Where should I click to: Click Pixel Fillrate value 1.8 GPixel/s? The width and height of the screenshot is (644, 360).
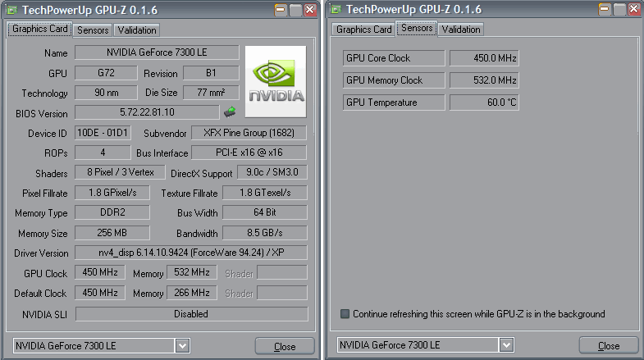pos(112,193)
